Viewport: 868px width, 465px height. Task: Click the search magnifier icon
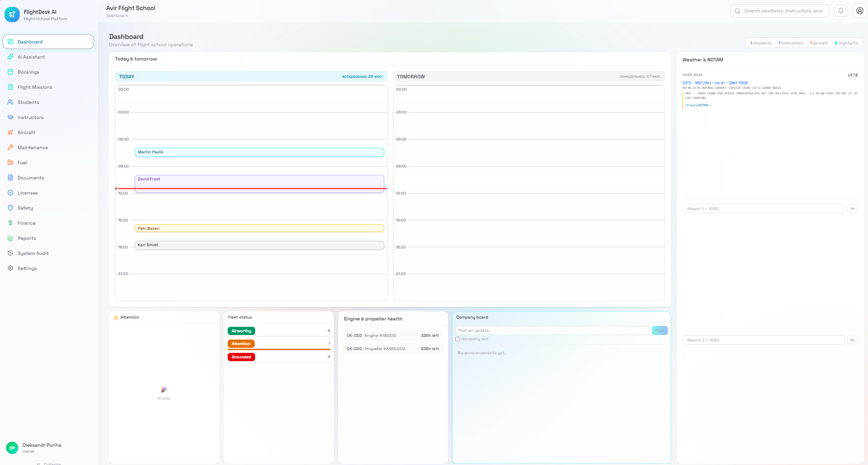pyautogui.click(x=737, y=11)
